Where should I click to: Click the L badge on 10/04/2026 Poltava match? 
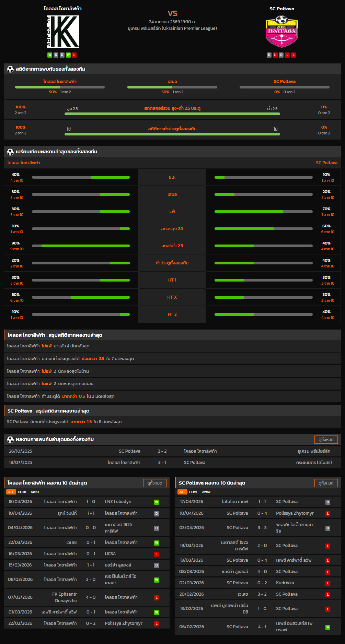pos(328,514)
